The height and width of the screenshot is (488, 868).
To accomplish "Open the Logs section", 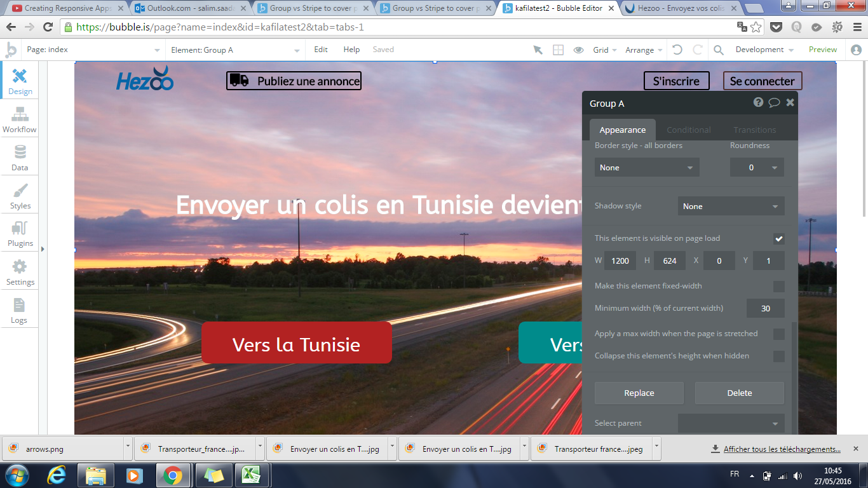I will tap(20, 310).
